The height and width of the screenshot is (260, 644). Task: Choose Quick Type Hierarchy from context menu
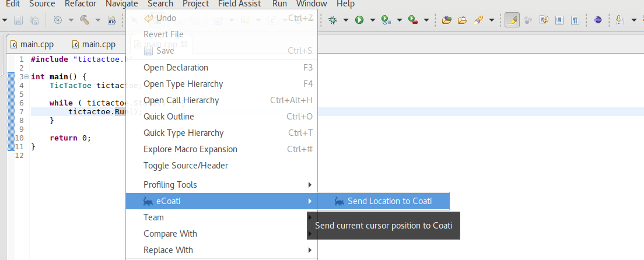pyautogui.click(x=222, y=133)
